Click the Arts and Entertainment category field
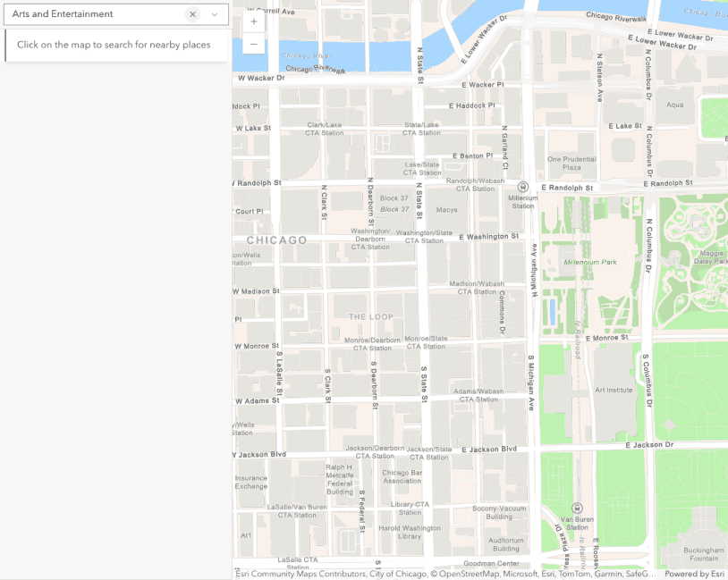 pyautogui.click(x=94, y=14)
